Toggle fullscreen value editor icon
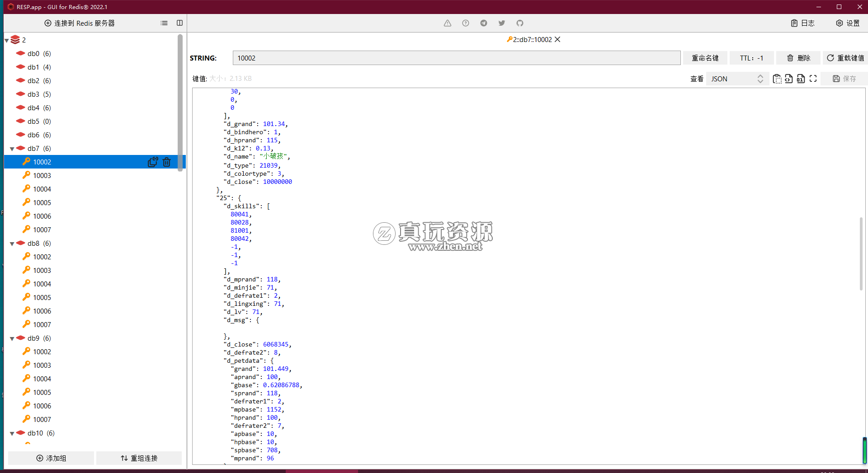The height and width of the screenshot is (473, 868). (x=813, y=79)
